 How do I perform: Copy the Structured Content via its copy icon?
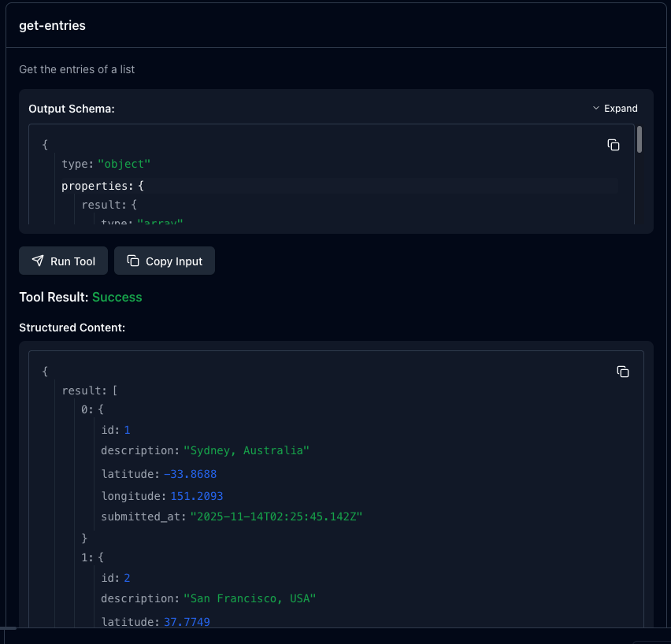tap(623, 371)
